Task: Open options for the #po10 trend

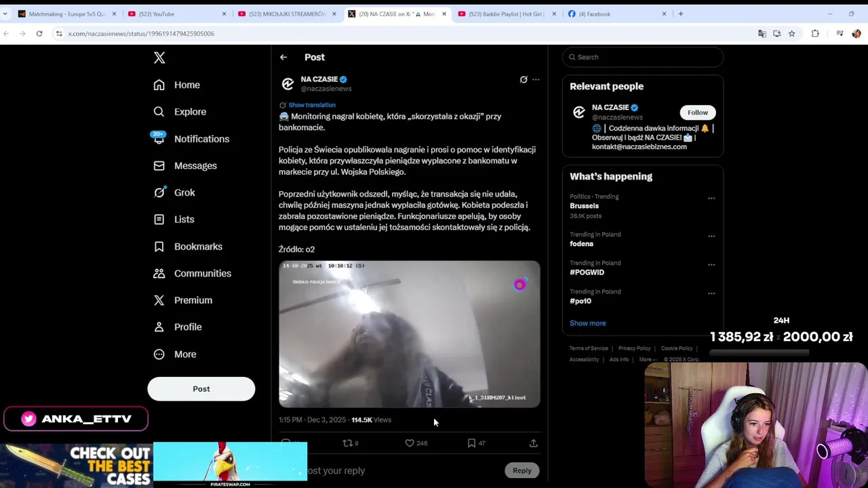Action: click(x=711, y=293)
